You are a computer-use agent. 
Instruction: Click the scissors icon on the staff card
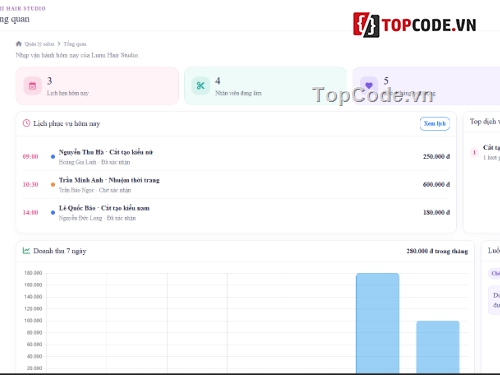point(200,86)
